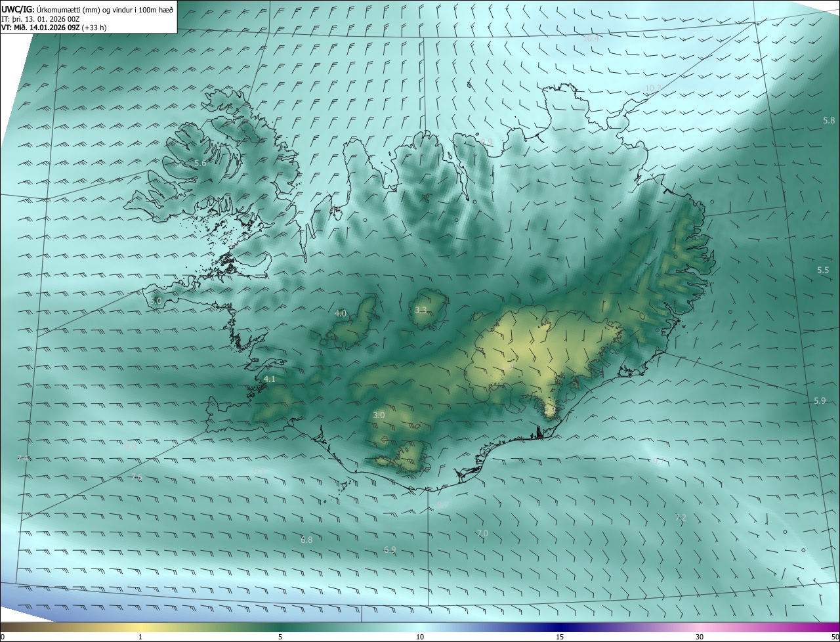Click the 5.9 value label on the map
This screenshot has height=642, width=840.
820,401
